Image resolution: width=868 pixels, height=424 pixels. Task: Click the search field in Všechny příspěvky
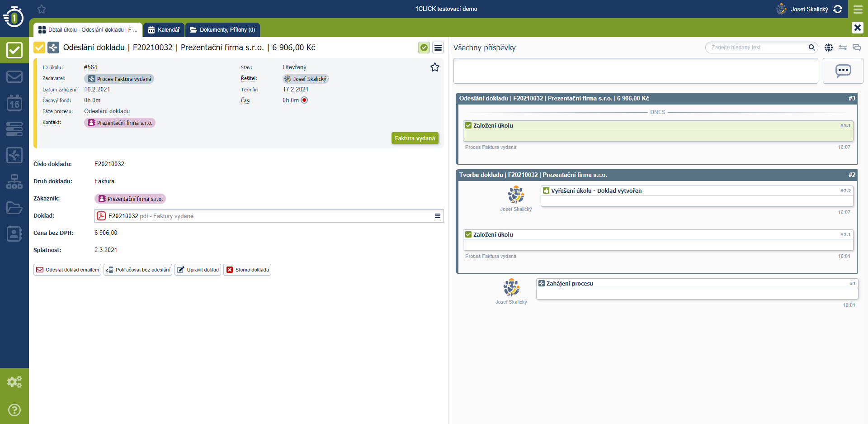tap(758, 48)
